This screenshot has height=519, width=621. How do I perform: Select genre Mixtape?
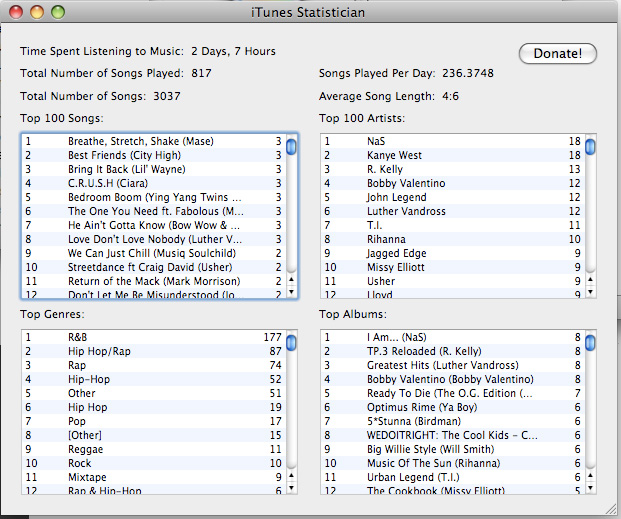click(154, 477)
